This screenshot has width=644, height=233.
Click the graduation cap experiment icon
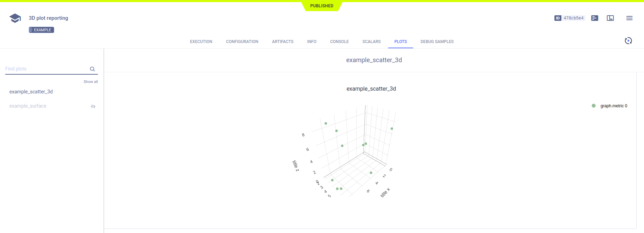tap(15, 18)
